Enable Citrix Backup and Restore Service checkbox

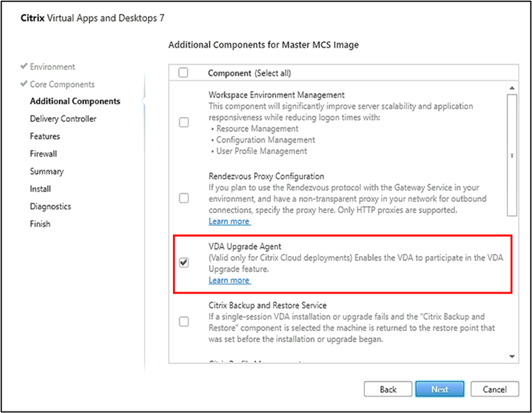coord(184,321)
